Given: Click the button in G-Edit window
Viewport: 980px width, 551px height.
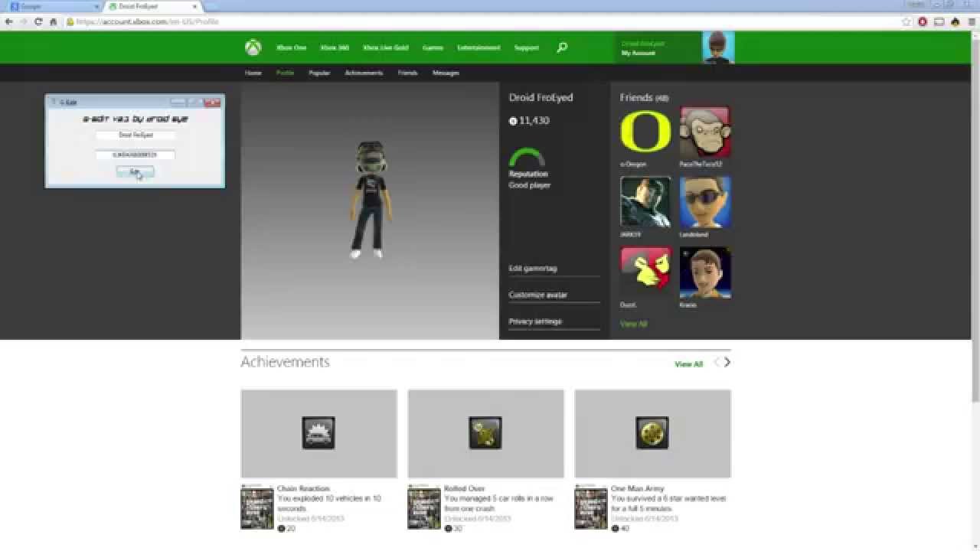Looking at the screenshot, I should tap(136, 172).
